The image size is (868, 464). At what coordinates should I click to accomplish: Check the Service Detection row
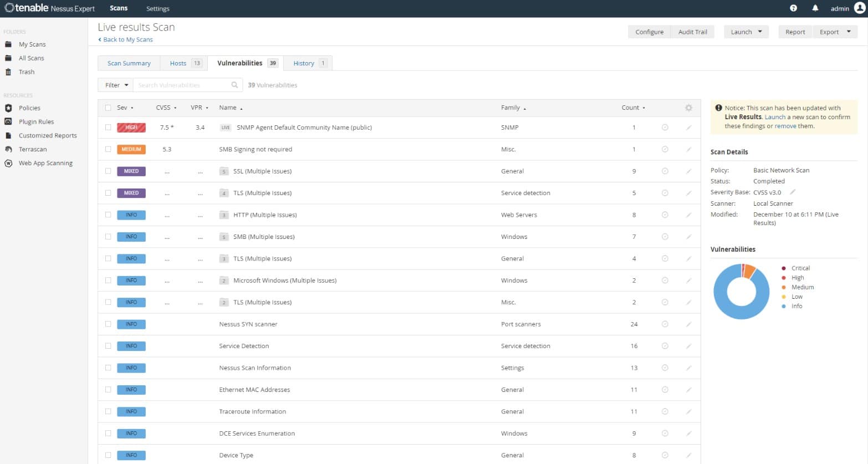pyautogui.click(x=108, y=346)
